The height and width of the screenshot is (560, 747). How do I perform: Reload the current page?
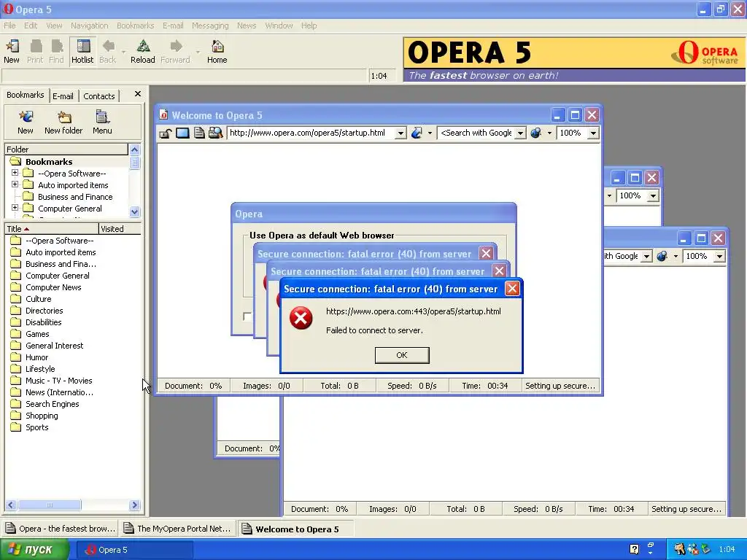[x=143, y=52]
